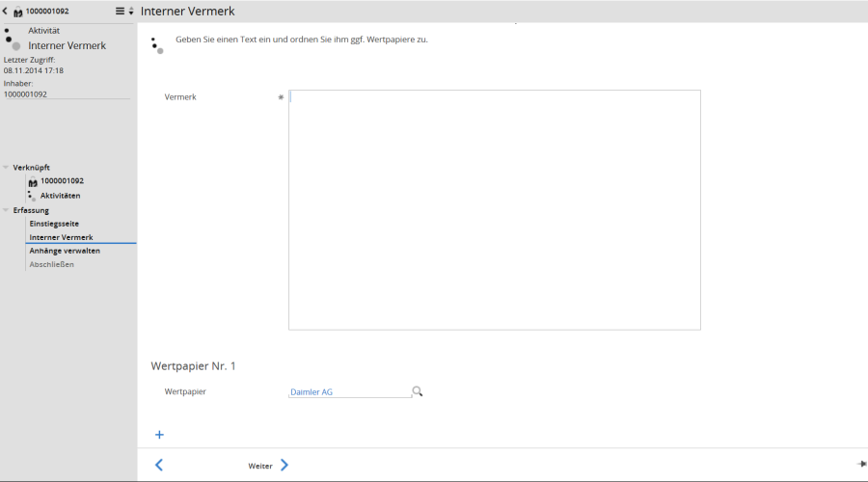The height and width of the screenshot is (482, 868).
Task: Click the sort arrows next to hamburger menu
Action: pos(131,11)
